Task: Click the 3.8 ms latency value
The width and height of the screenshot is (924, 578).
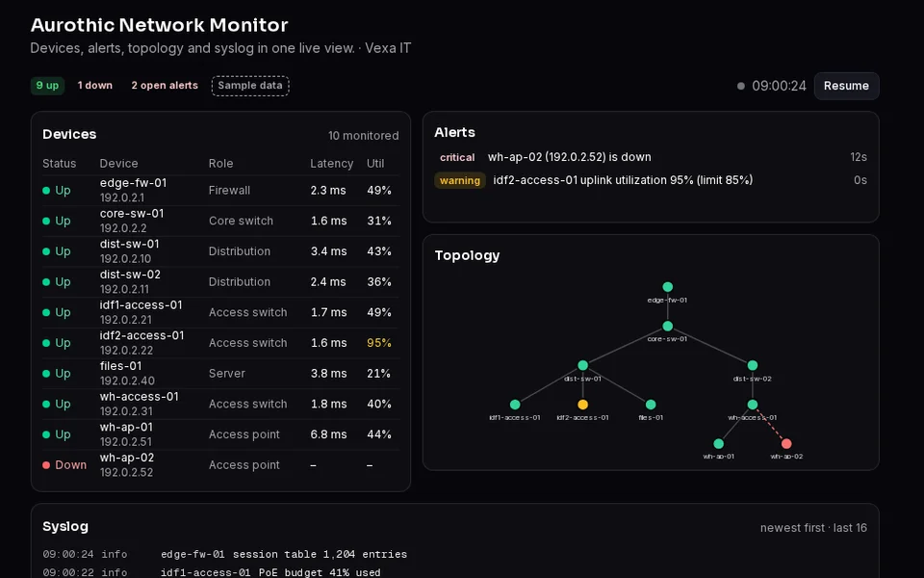Action: click(329, 374)
